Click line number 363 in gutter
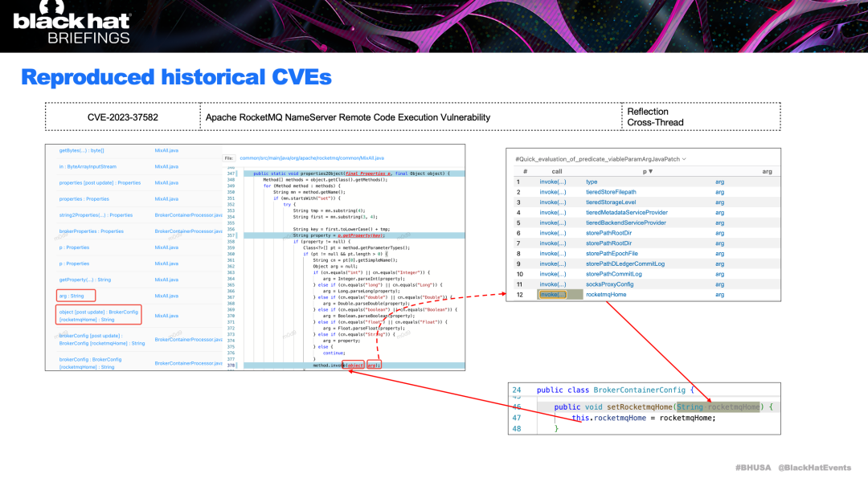This screenshot has height=482, width=868. click(x=231, y=273)
